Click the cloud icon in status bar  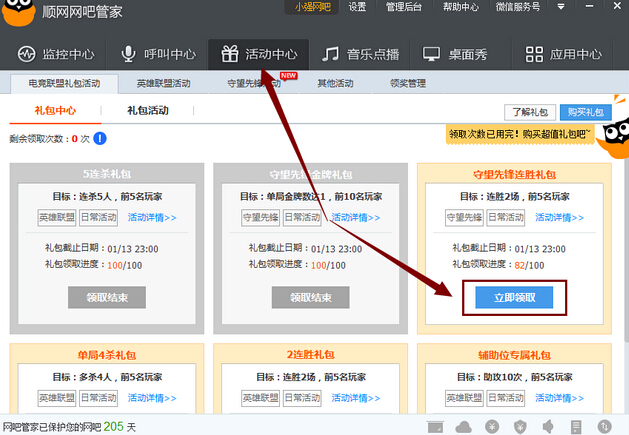(463, 427)
